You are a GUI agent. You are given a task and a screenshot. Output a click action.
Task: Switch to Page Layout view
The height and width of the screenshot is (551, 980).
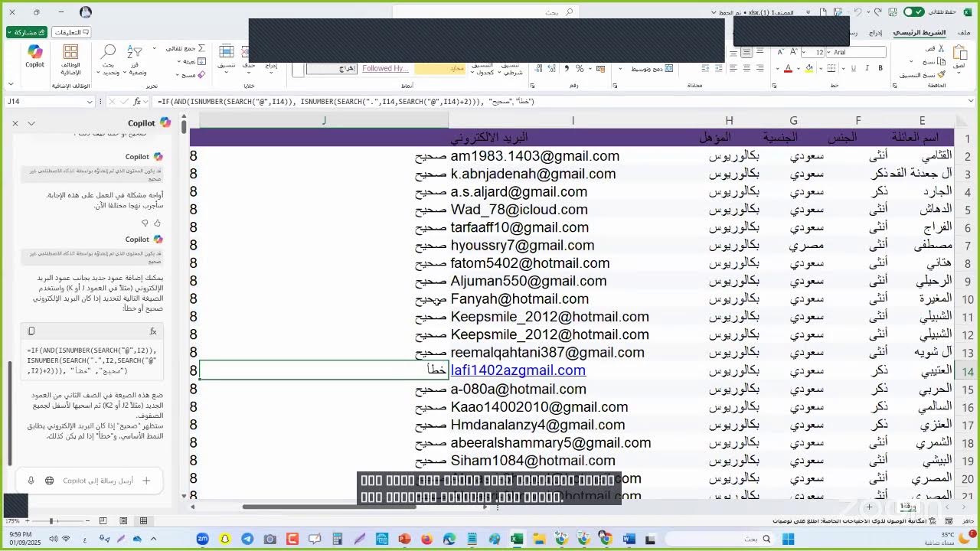coord(123,521)
